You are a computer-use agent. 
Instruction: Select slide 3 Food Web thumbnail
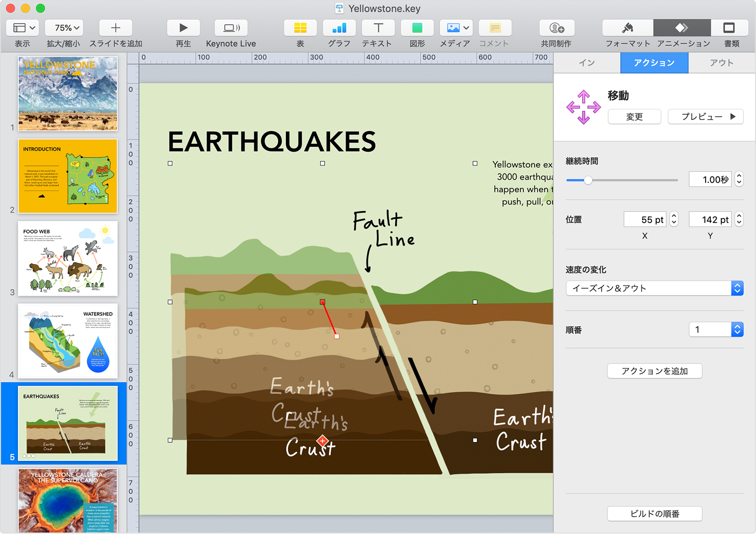click(x=68, y=258)
